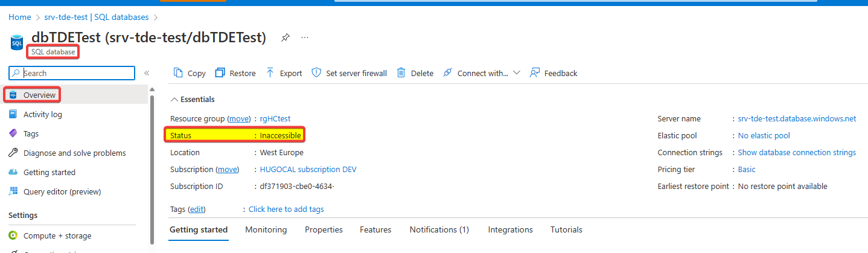868x253 pixels.
Task: Click the Overview SQL icon in sidebar
Action: click(x=13, y=95)
